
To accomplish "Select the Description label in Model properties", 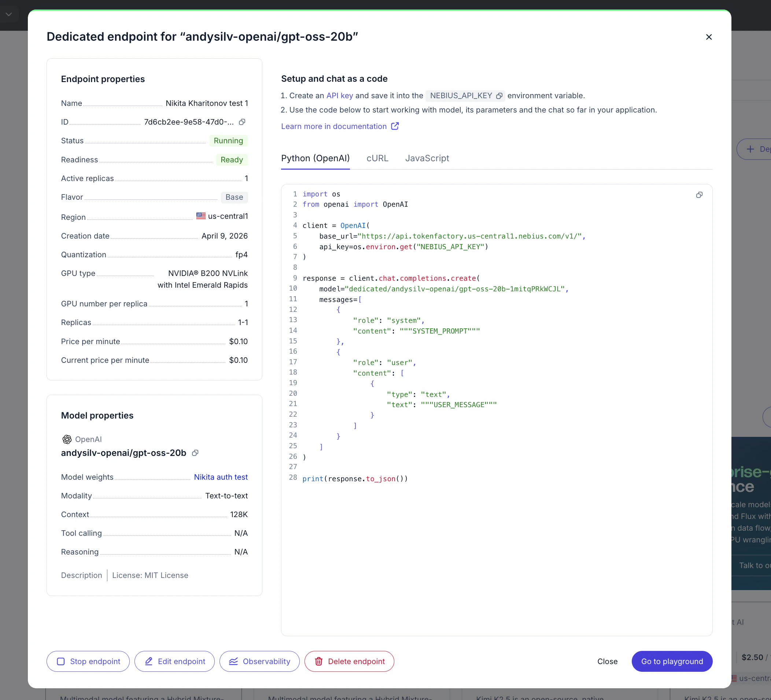I will tap(81, 575).
